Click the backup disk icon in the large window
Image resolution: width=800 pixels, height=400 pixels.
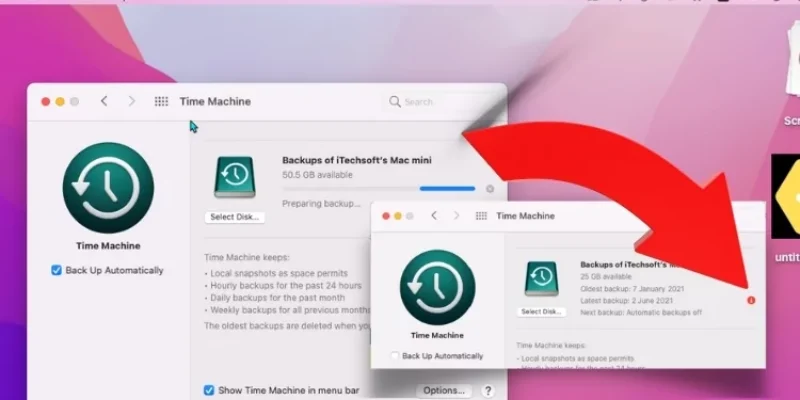235,177
